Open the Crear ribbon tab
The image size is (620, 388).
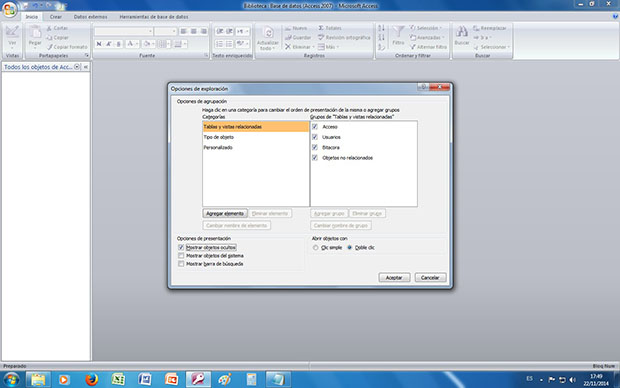tap(55, 17)
